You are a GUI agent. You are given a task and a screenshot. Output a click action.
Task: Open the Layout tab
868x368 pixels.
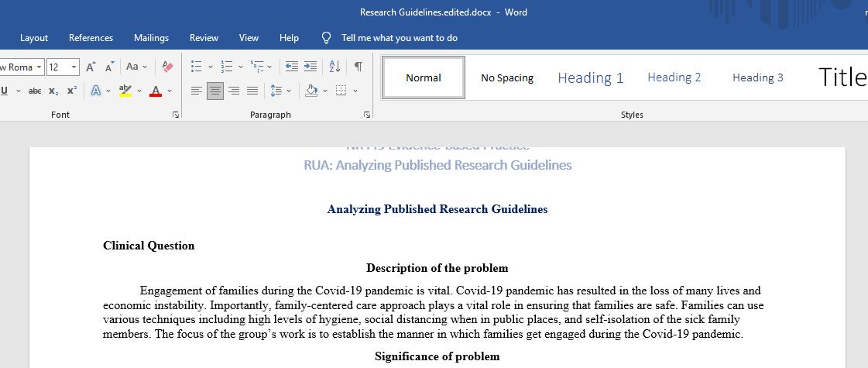tap(34, 38)
